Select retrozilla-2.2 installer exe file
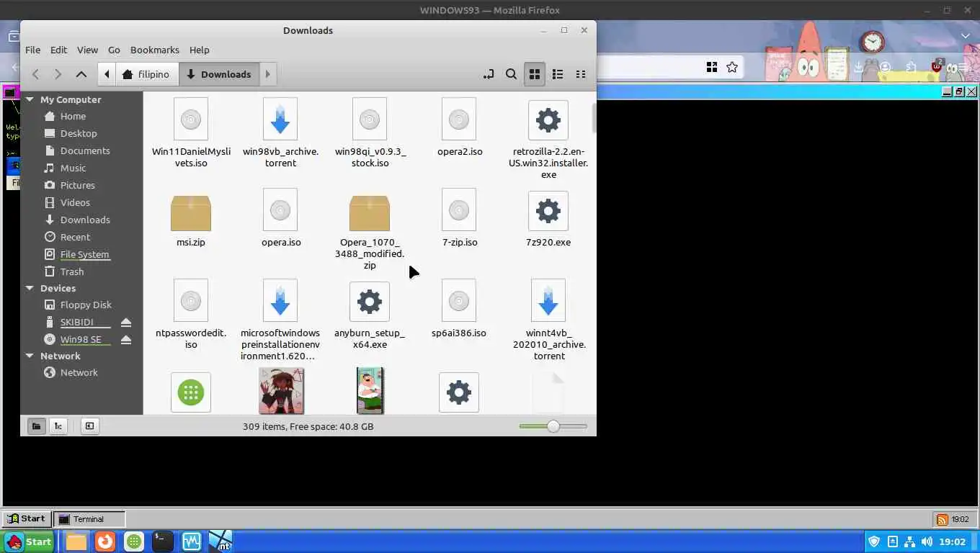 [548, 139]
